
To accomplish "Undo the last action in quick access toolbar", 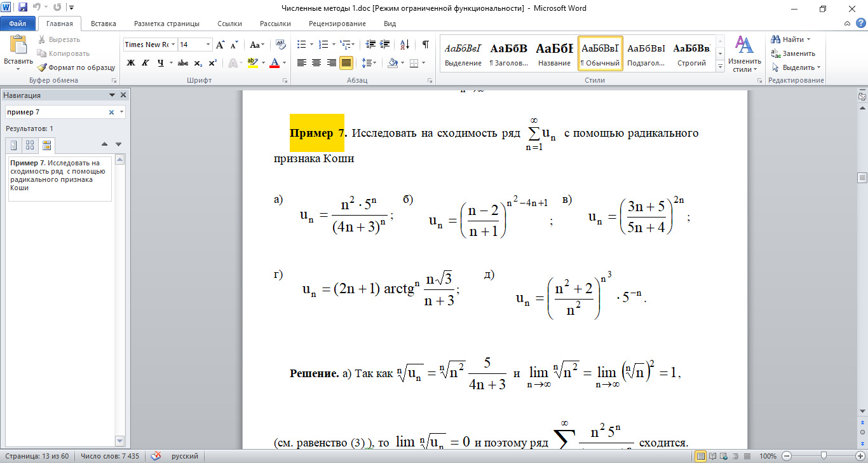I will [37, 8].
